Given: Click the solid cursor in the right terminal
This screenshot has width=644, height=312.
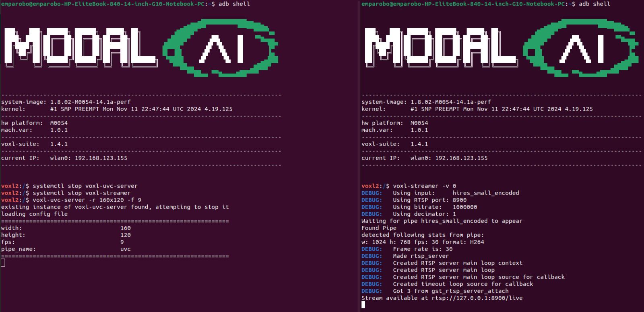Looking at the screenshot, I should pos(363,305).
